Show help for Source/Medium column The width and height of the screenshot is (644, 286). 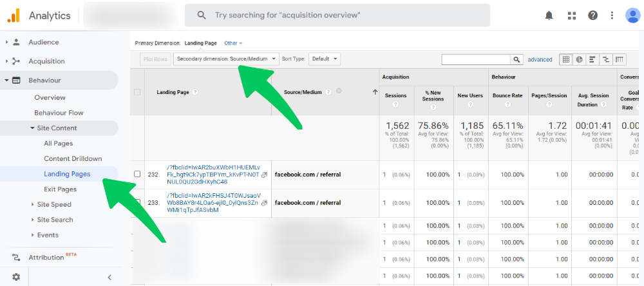[328, 92]
